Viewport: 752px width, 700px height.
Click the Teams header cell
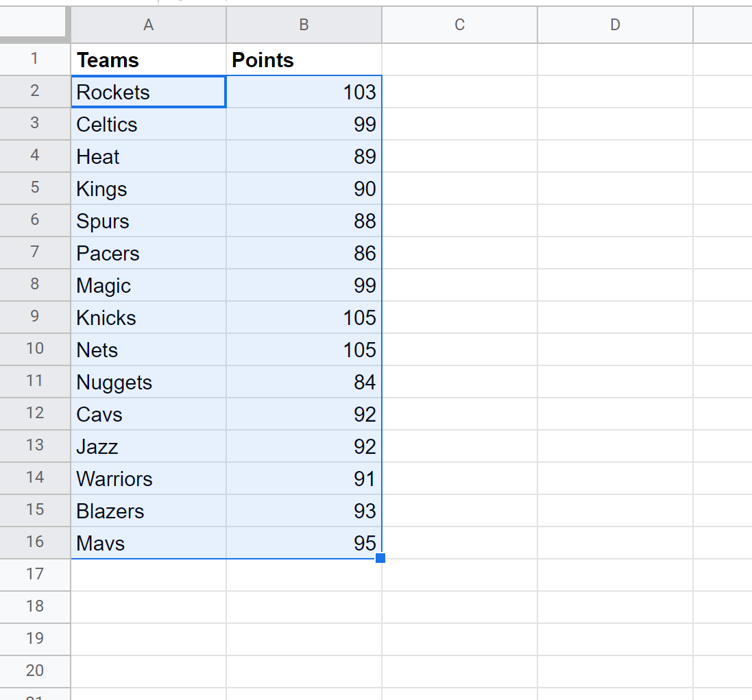pyautogui.click(x=148, y=60)
